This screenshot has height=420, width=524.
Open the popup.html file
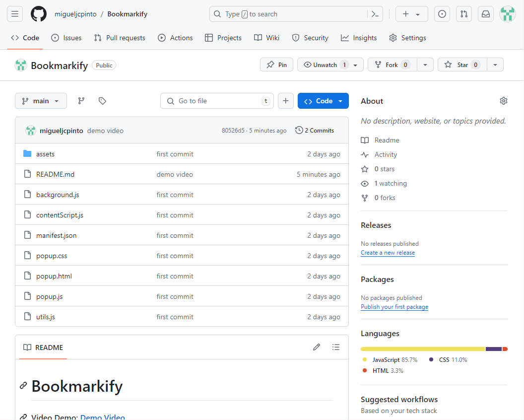(54, 276)
